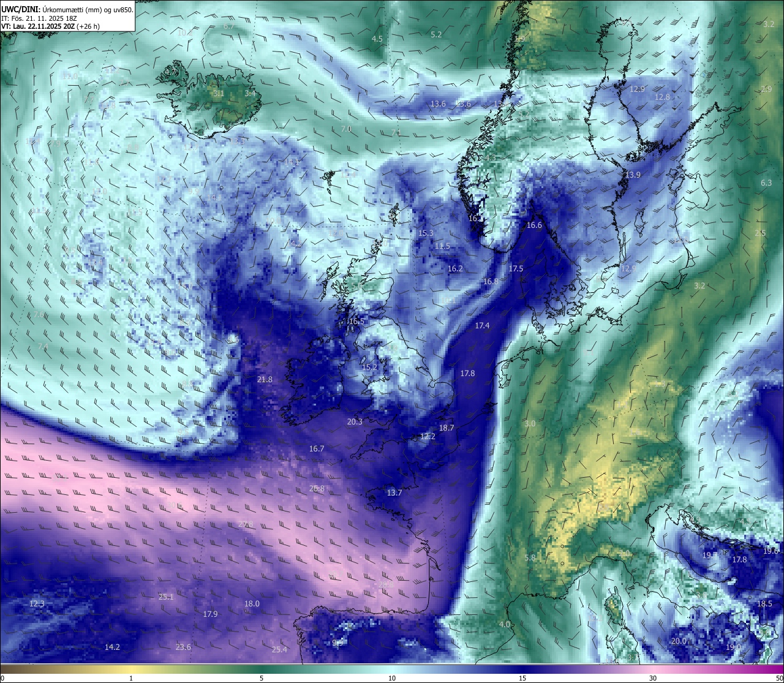Click the 16.8 value label
Image resolution: width=784 pixels, height=683 pixels.
491,281
